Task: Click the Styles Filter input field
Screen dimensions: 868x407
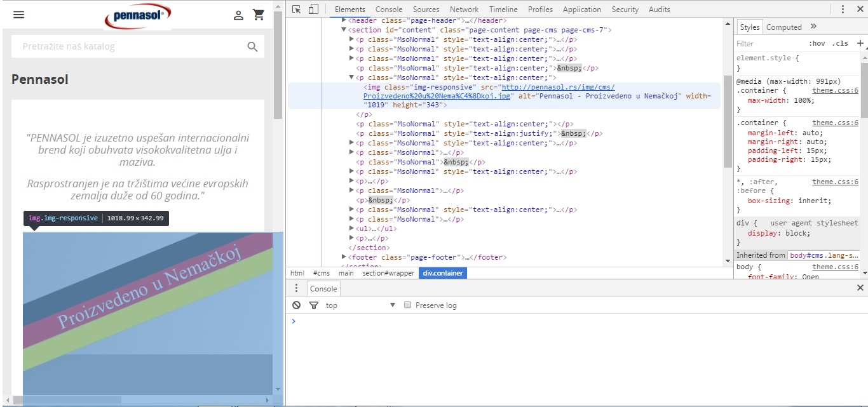Action: [x=770, y=43]
